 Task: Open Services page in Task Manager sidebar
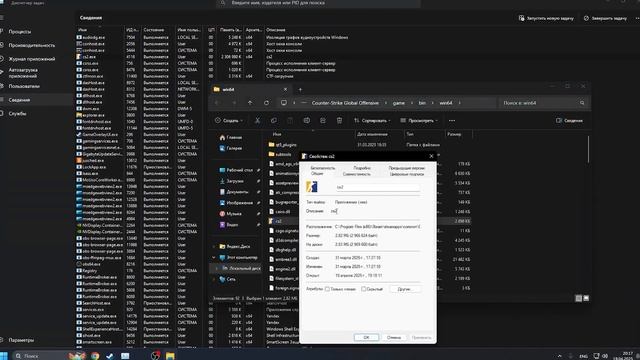18,113
